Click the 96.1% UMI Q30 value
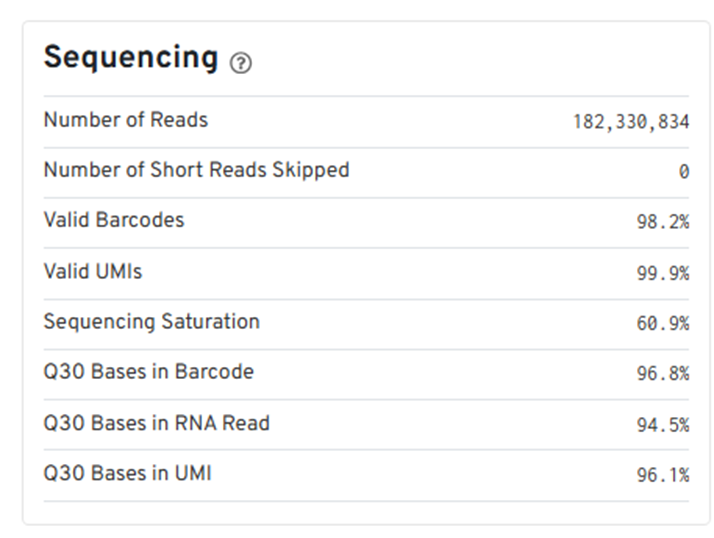Viewport: 714px width, 538px height. (662, 475)
